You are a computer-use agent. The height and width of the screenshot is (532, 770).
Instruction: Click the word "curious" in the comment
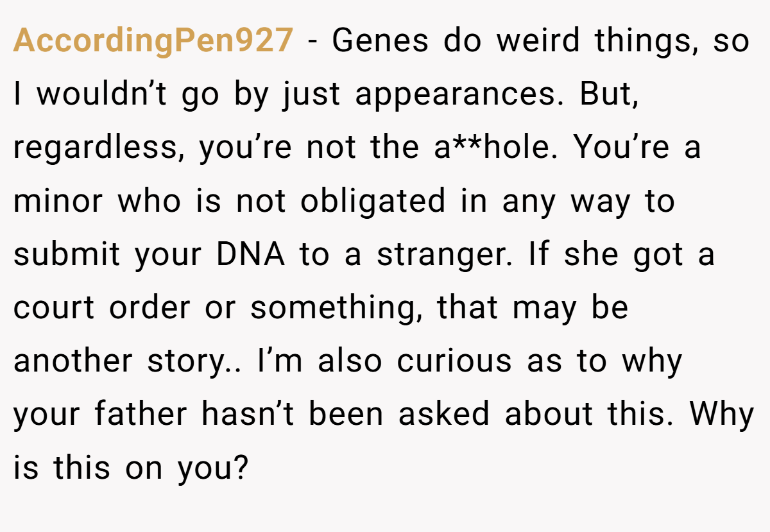tap(454, 361)
